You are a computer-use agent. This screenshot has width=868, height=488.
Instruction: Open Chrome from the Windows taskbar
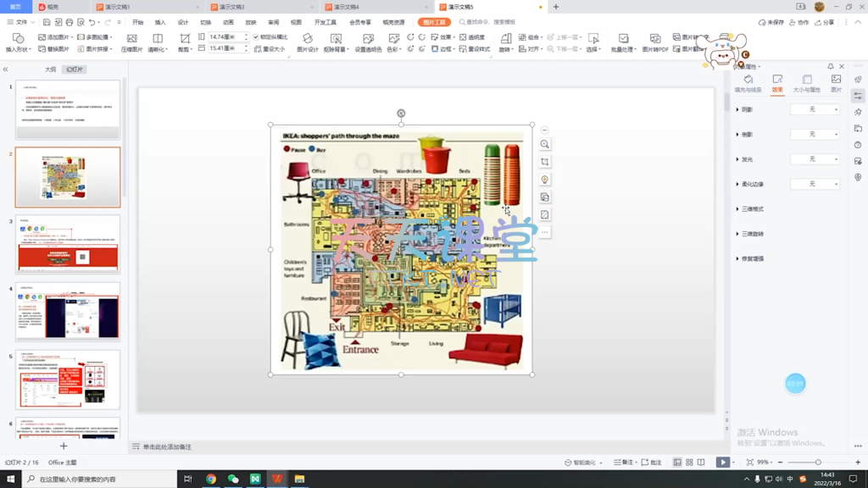point(211,479)
